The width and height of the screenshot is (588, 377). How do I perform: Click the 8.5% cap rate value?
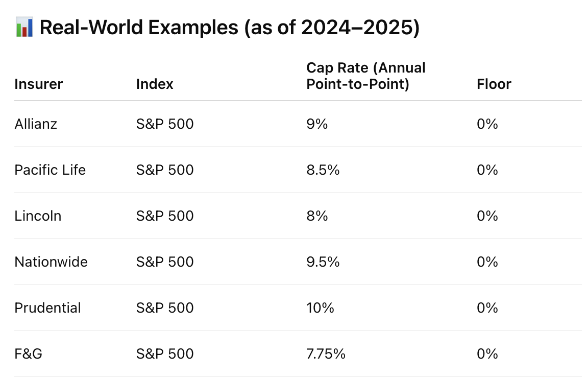click(x=323, y=170)
